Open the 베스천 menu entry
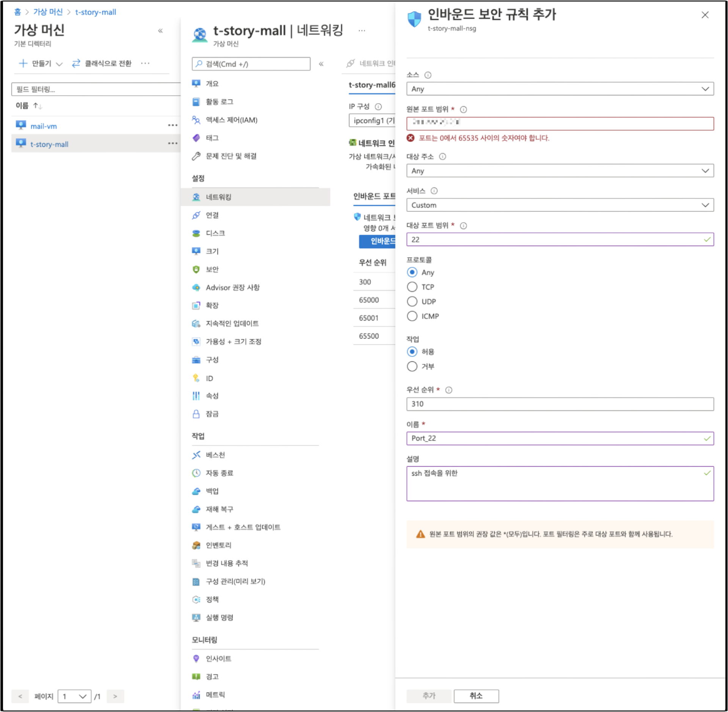This screenshot has width=728, height=712. pos(215,455)
